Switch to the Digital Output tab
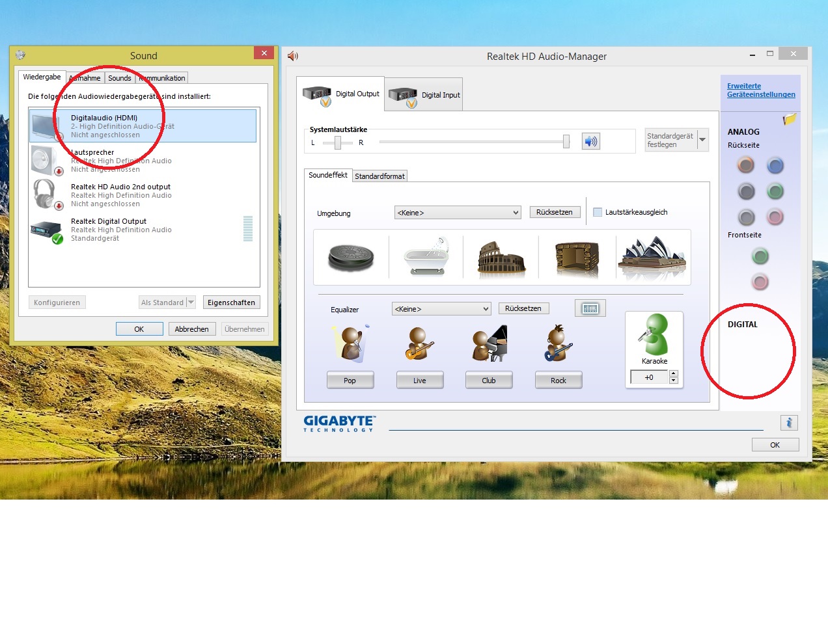 click(x=340, y=94)
